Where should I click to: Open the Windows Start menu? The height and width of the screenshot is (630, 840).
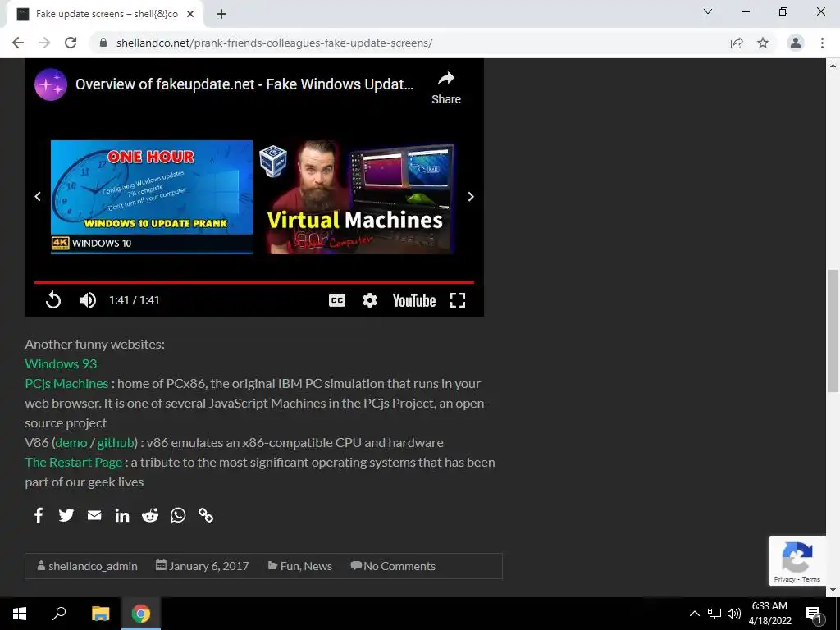[x=20, y=614]
